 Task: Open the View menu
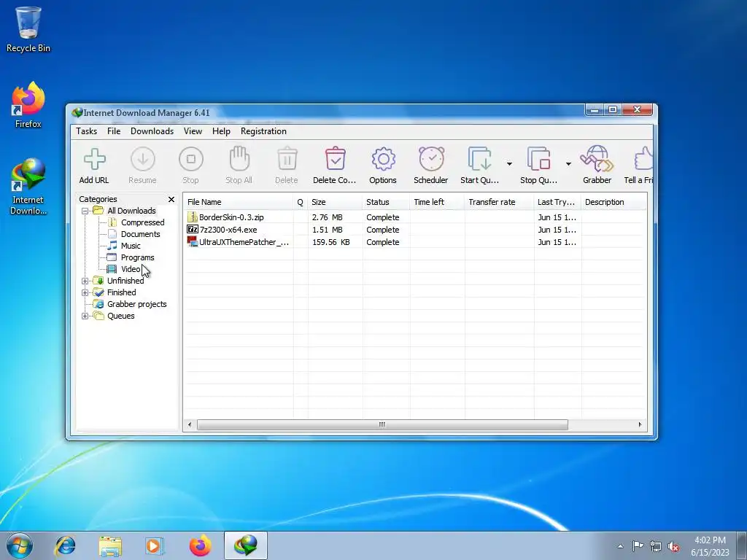pos(193,131)
